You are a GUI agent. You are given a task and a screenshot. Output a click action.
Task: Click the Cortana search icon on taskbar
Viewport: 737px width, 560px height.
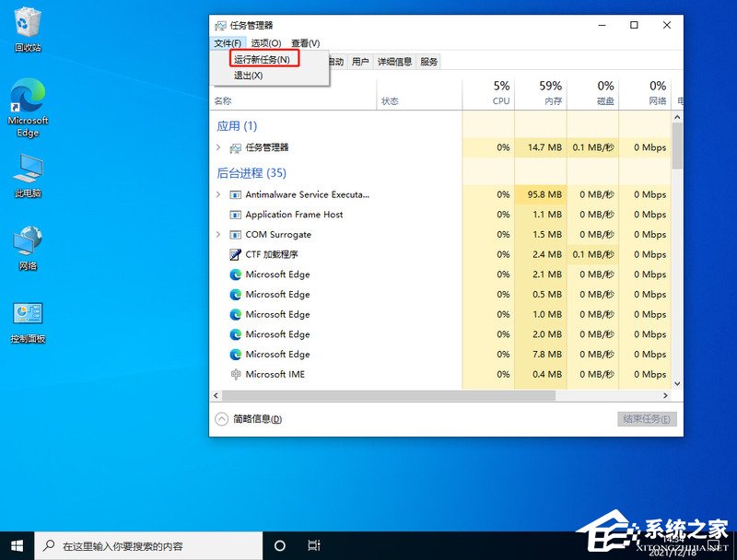pyautogui.click(x=279, y=545)
